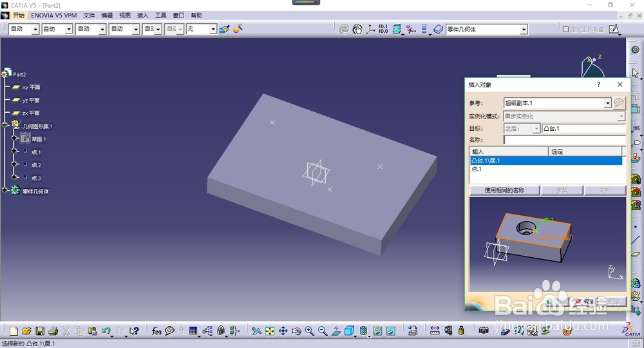
Task: Click the Measure Between icon
Action: [435, 331]
